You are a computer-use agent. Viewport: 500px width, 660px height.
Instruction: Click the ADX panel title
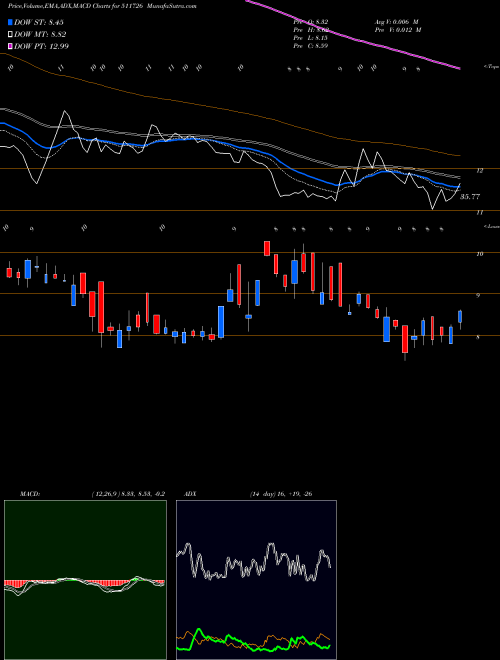(191, 494)
